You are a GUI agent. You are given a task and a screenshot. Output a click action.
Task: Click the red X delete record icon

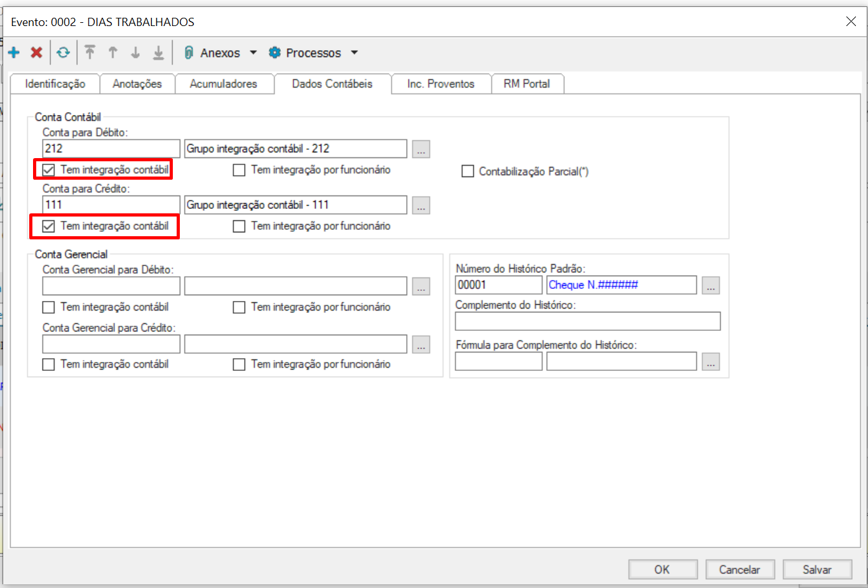(x=37, y=53)
